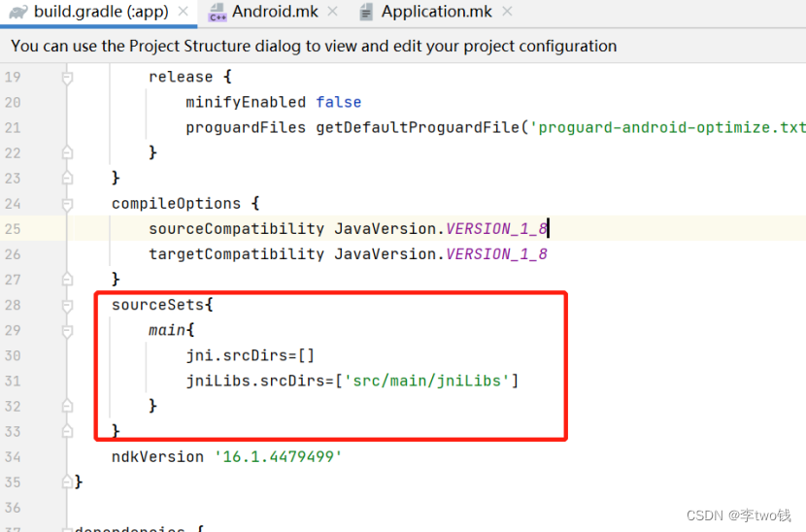Screen dimensions: 806x532
Task: Collapse fold end marker at line 32
Action: coord(67,406)
